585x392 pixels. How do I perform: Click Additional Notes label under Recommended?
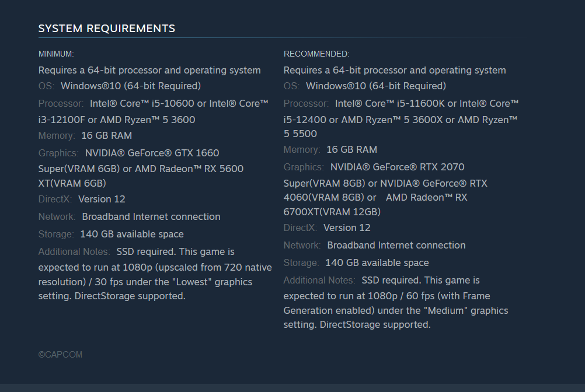click(319, 280)
